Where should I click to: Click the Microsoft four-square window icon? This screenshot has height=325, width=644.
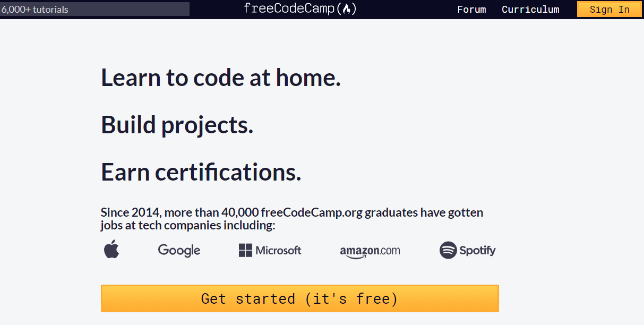pyautogui.click(x=245, y=251)
